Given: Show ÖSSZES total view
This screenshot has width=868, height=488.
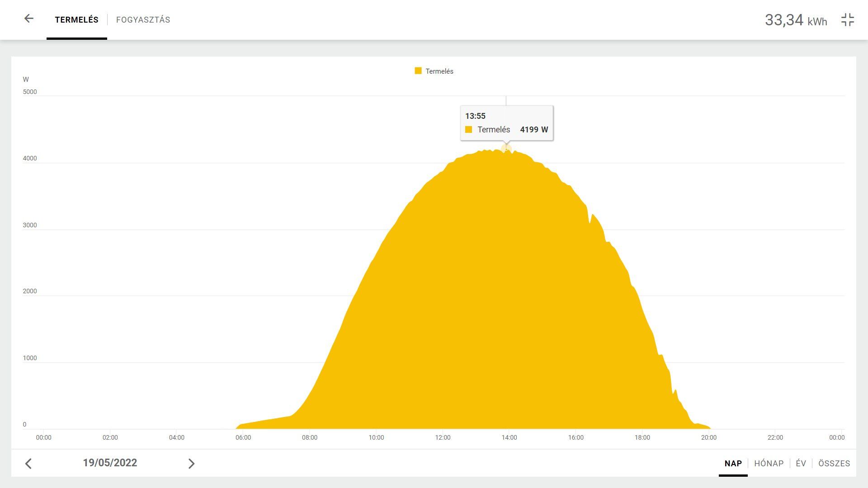Looking at the screenshot, I should 834,464.
